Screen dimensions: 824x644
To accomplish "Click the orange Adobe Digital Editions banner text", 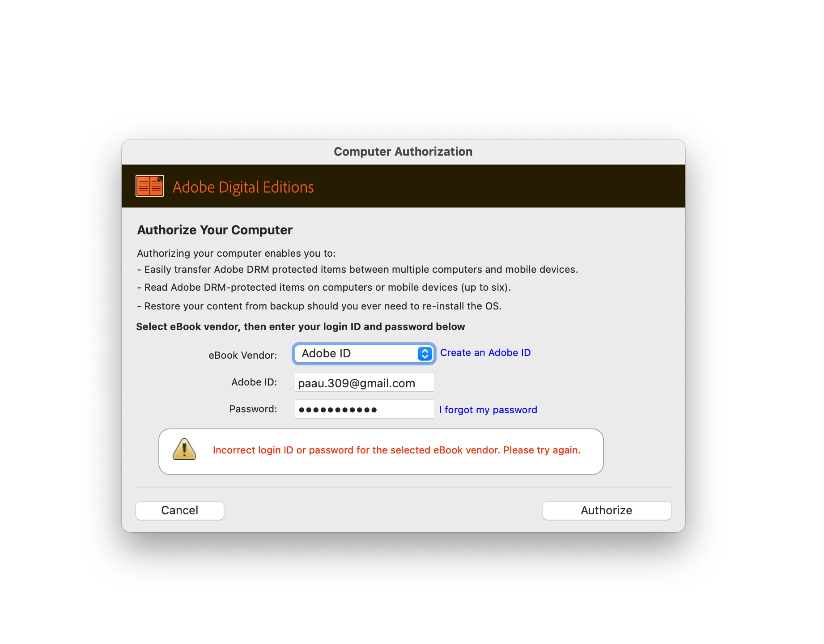I will pyautogui.click(x=243, y=187).
